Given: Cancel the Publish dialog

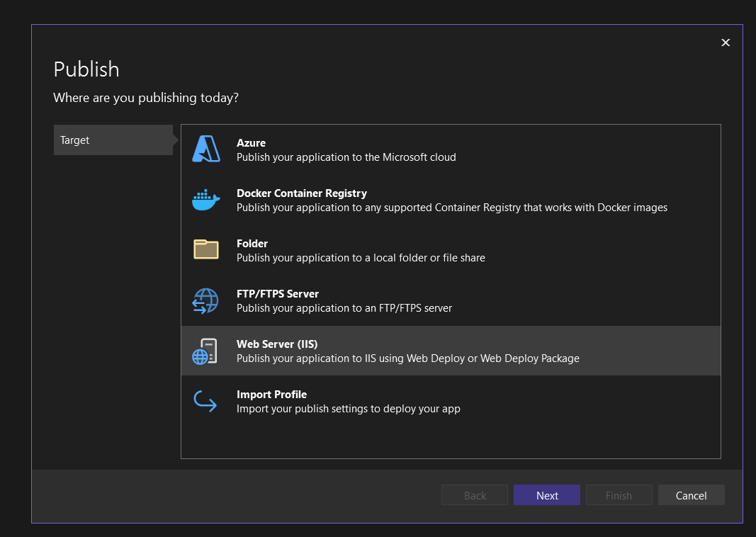Looking at the screenshot, I should pyautogui.click(x=691, y=495).
